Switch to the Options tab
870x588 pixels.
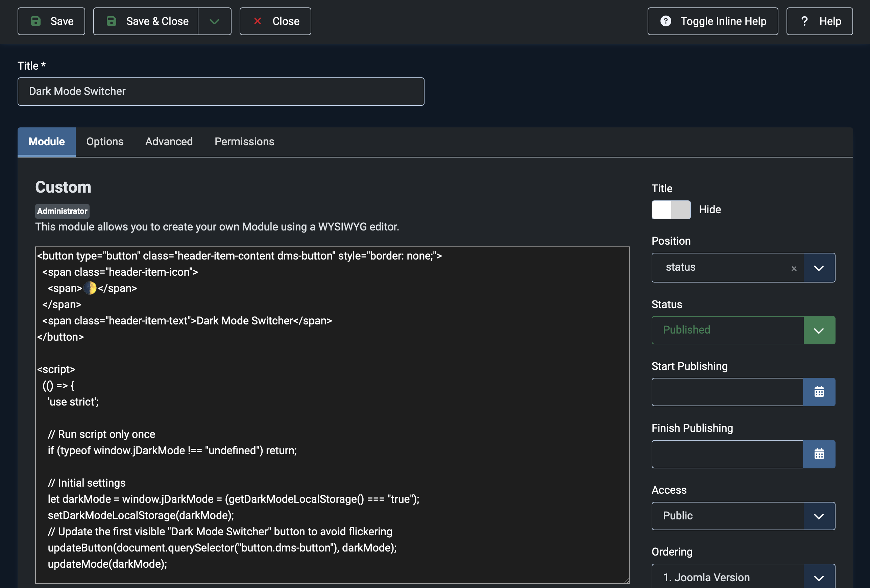[105, 142]
